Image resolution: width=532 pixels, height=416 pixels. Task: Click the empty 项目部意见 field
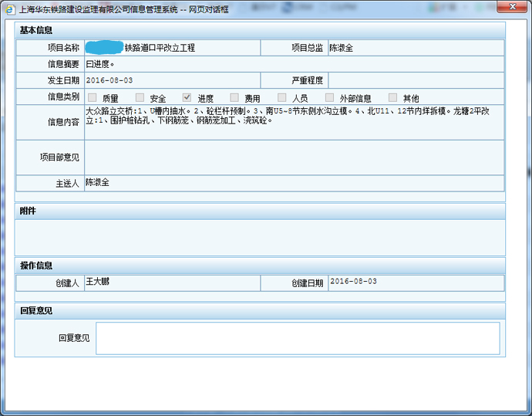(293, 157)
